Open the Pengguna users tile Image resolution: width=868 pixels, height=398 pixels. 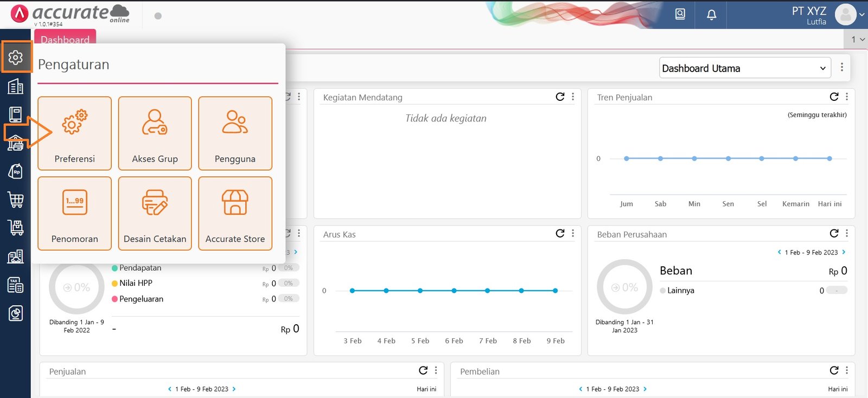(x=235, y=133)
